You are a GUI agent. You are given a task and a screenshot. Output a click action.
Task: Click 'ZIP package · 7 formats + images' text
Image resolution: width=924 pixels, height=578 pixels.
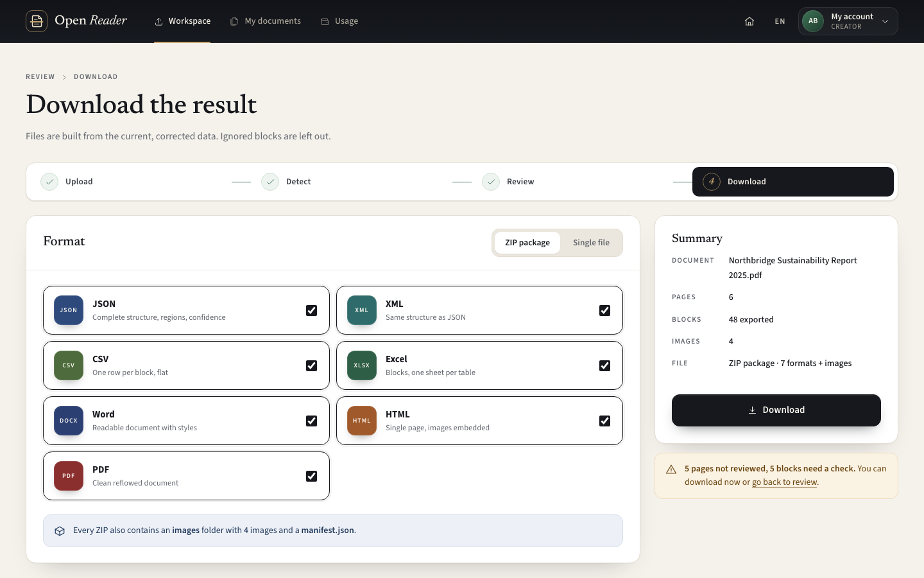click(x=790, y=363)
